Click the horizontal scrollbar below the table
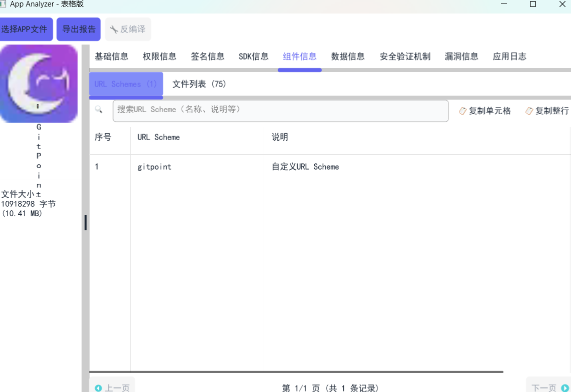Image resolution: width=571 pixels, height=392 pixels. pyautogui.click(x=295, y=371)
